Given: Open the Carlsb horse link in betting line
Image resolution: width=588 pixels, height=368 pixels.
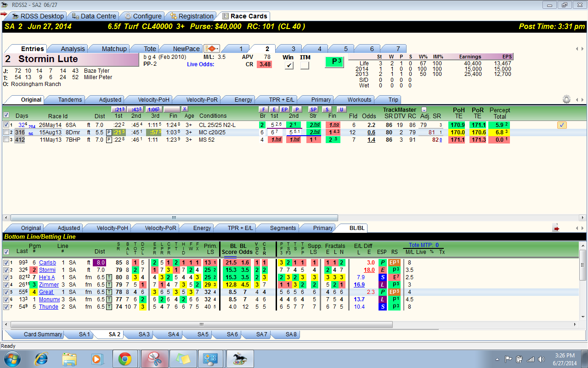Looking at the screenshot, I should point(47,263).
